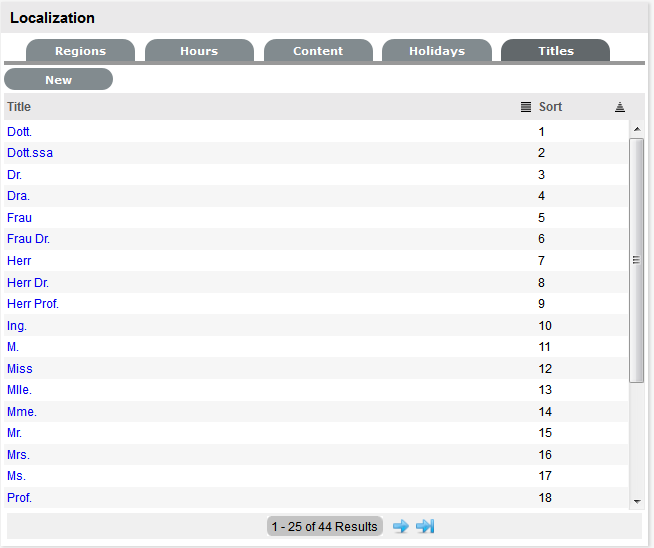The width and height of the screenshot is (654, 548).
Task: Create a new title with New button
Action: [58, 80]
